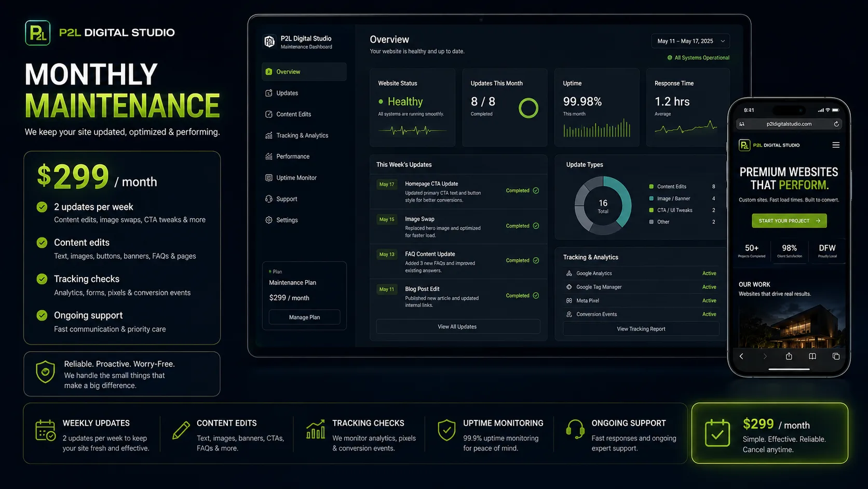Open the phone's hamburger menu
Image resolution: width=868 pixels, height=489 pixels.
pos(836,145)
